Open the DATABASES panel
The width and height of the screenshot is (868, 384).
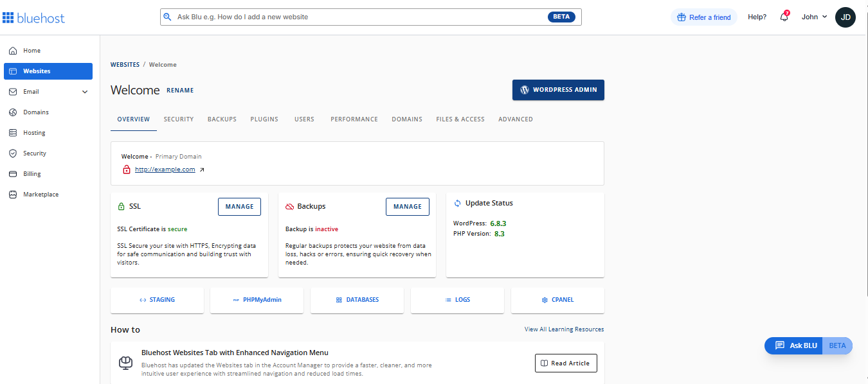(357, 299)
